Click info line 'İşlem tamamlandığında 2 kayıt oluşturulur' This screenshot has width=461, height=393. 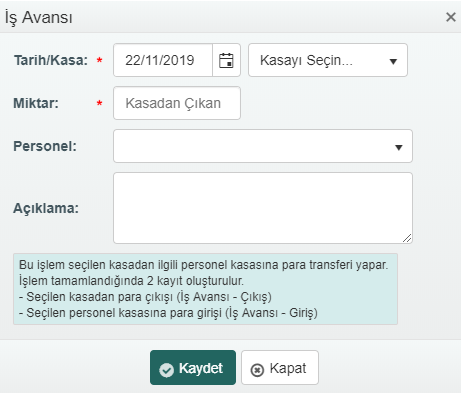(x=131, y=281)
